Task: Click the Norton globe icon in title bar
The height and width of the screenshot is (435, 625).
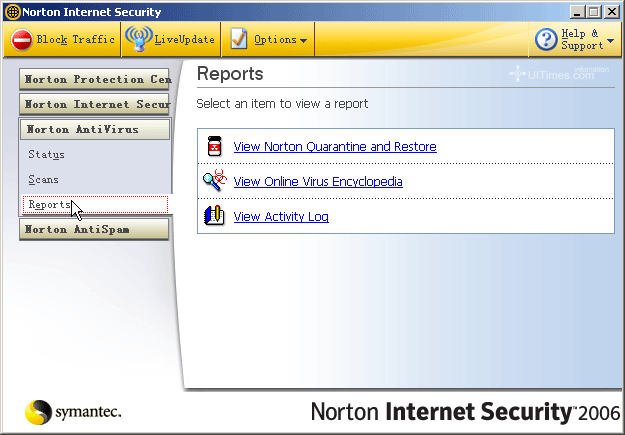Action: [x=12, y=12]
